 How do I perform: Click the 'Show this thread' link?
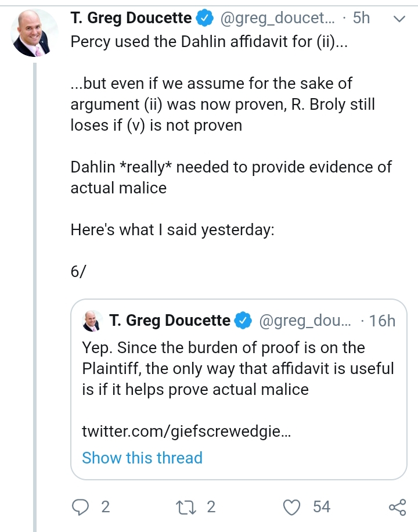click(x=142, y=458)
